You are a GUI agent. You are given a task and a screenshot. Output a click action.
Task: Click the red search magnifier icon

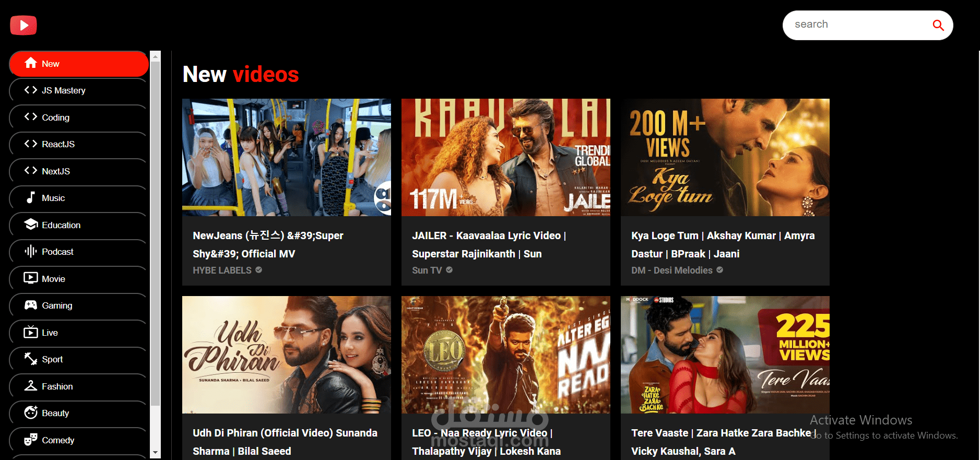pyautogui.click(x=938, y=25)
